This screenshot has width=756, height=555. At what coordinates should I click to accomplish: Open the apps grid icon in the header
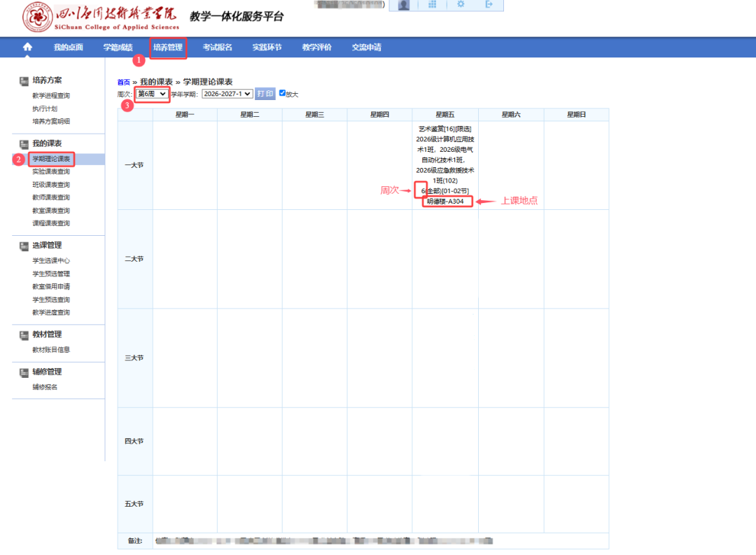click(432, 4)
